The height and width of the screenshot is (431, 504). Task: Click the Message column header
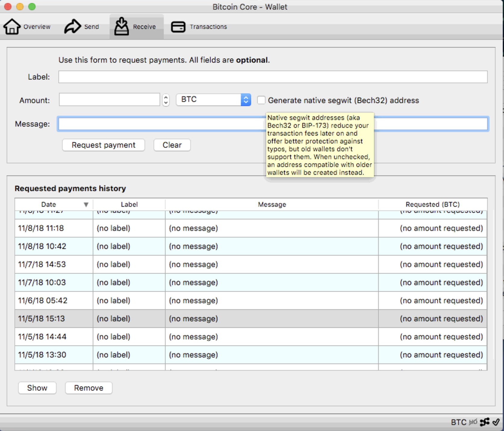point(272,204)
